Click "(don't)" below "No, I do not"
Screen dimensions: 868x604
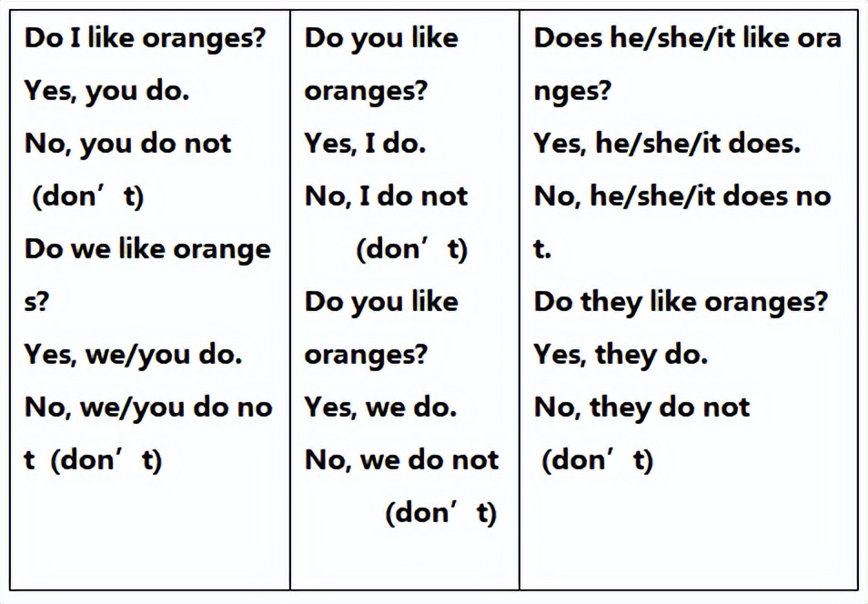pos(412,249)
